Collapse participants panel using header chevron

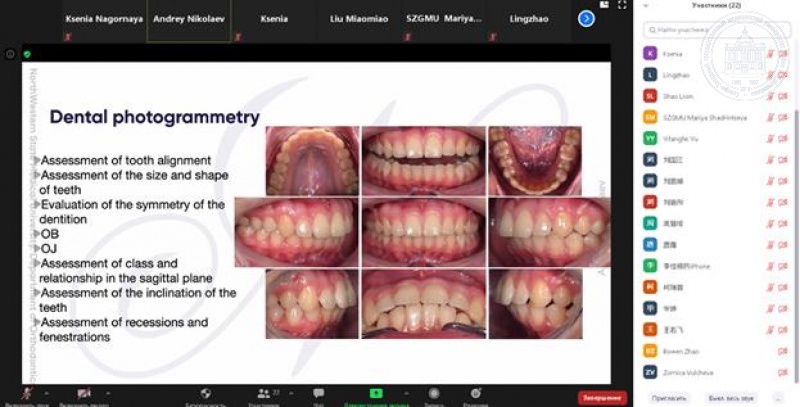point(646,6)
